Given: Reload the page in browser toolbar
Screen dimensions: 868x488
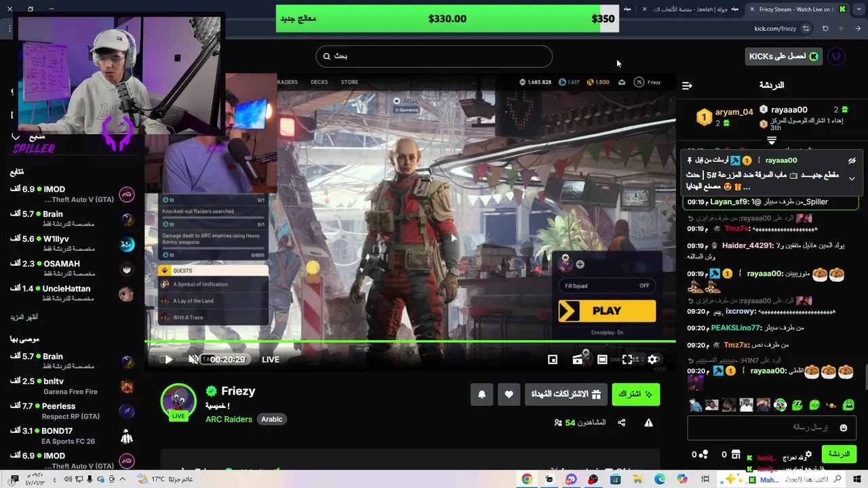Looking at the screenshot, I should click(825, 28).
